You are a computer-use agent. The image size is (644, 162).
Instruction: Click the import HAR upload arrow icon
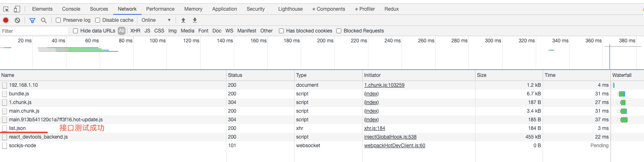click(x=183, y=20)
